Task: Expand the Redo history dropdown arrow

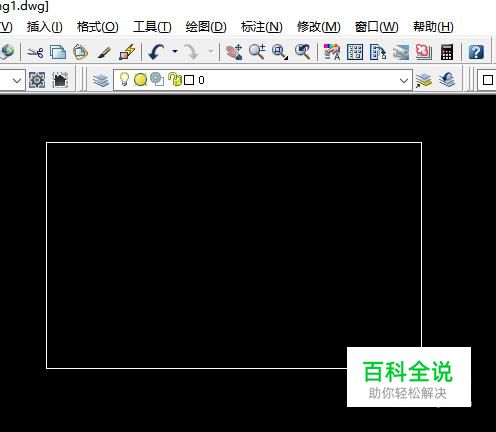Action: coord(211,52)
